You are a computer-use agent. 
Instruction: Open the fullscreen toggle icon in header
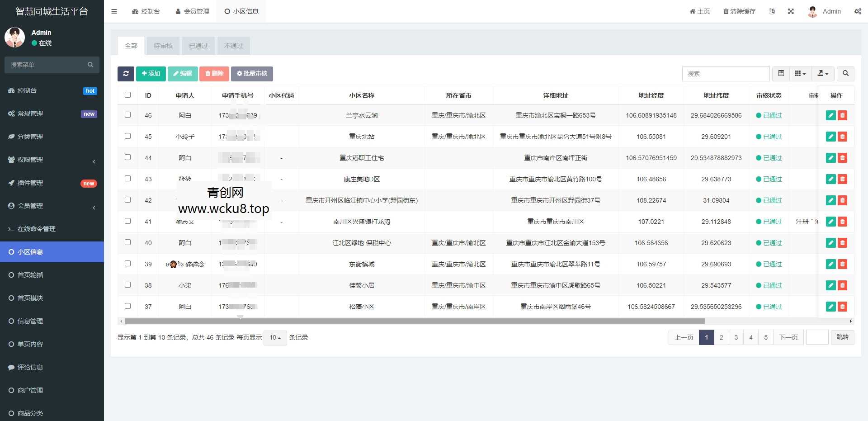(x=791, y=11)
